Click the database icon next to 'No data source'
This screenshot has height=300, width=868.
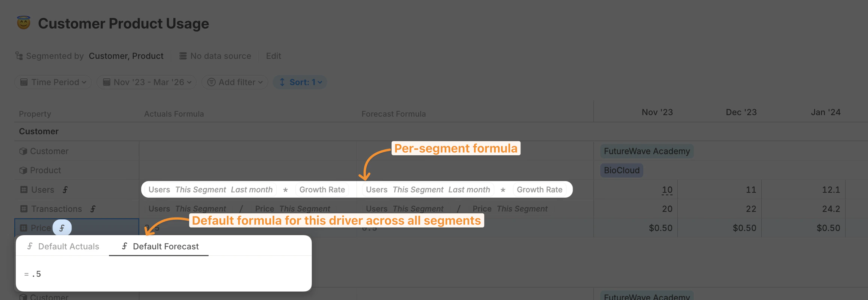[x=182, y=55]
